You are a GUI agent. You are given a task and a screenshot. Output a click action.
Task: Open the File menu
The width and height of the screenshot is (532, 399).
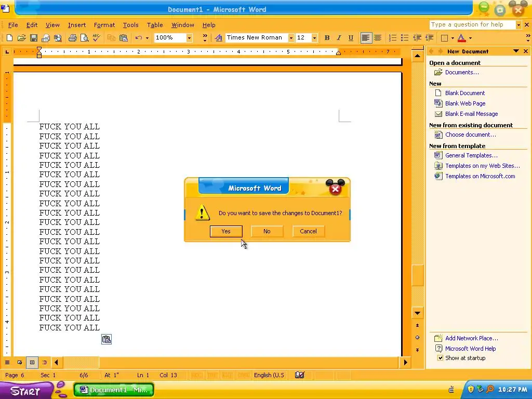(13, 25)
